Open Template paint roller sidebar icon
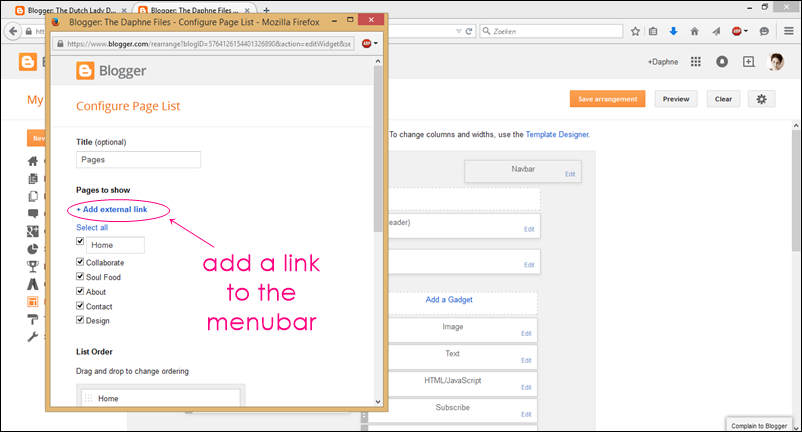The height and width of the screenshot is (432, 802). click(x=33, y=320)
